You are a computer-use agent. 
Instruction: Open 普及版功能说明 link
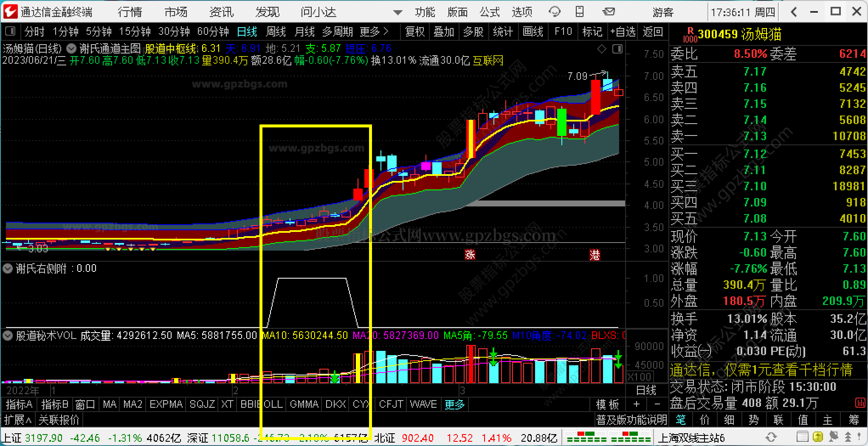(x=631, y=420)
